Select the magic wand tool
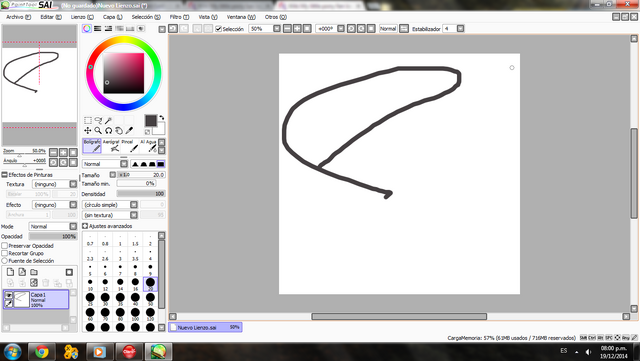This screenshot has width=640, height=361. pos(108,120)
